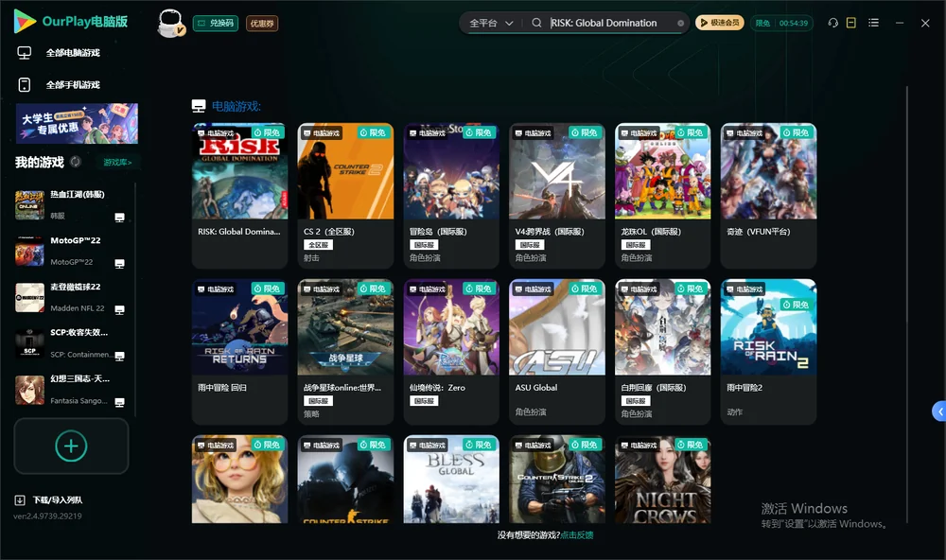Expand the 全平台 platform dropdown
Image resolution: width=946 pixels, height=560 pixels.
point(491,23)
